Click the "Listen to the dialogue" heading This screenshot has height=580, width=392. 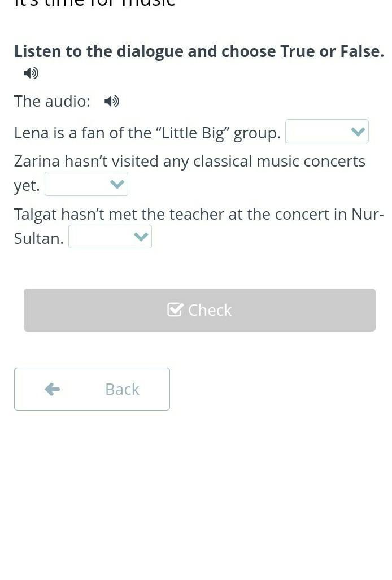click(199, 51)
